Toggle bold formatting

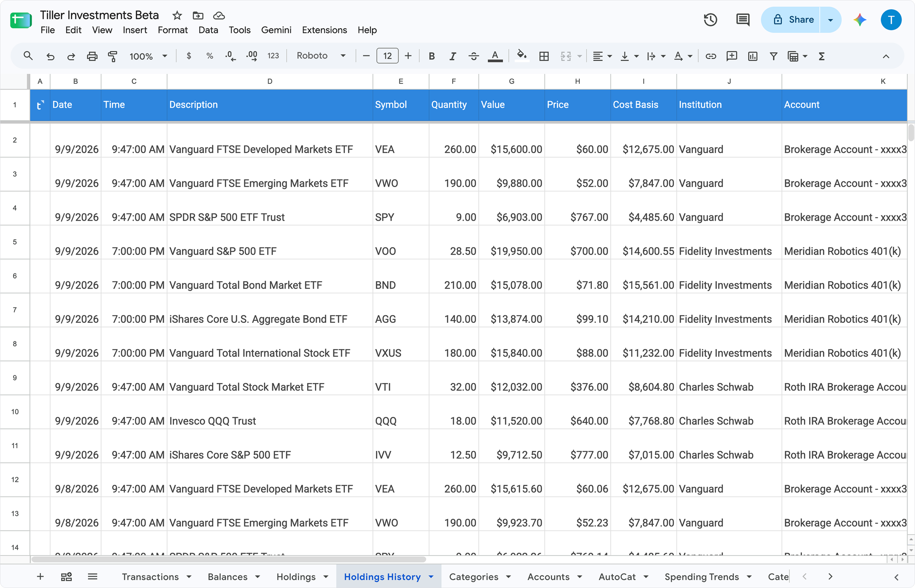pos(432,56)
